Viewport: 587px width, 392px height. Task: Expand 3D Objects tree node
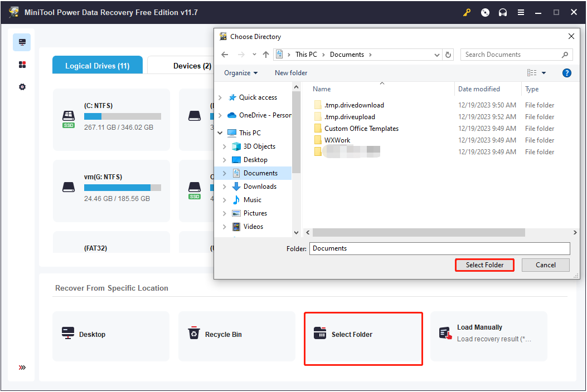point(224,146)
